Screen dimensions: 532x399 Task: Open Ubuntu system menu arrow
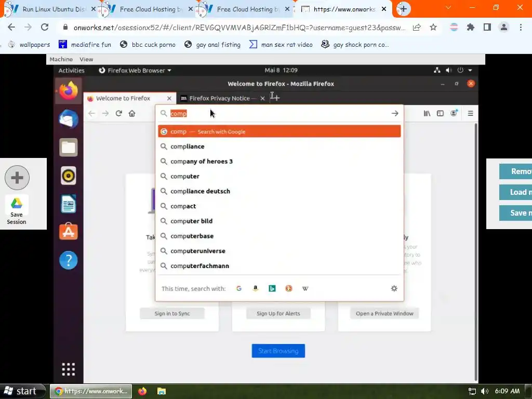470,70
